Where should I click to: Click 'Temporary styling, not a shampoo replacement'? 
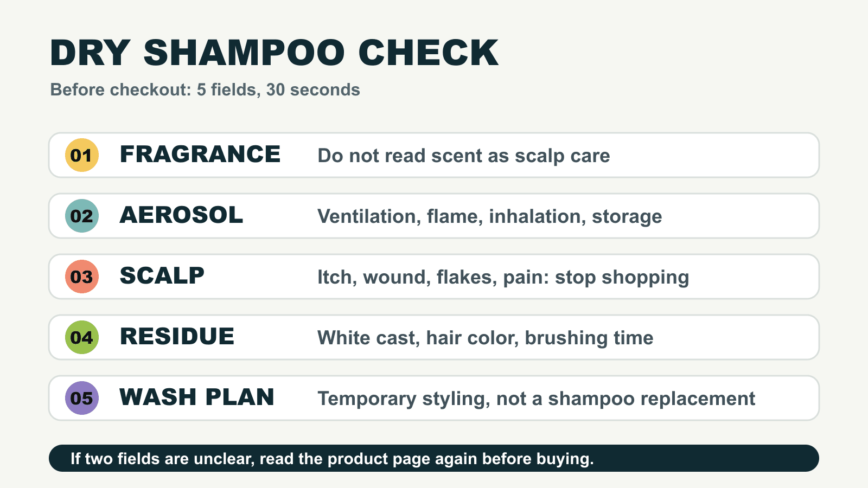(537, 399)
